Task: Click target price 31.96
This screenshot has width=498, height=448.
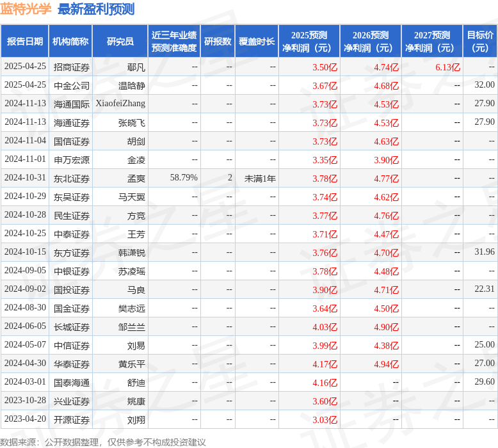Action: (x=485, y=252)
